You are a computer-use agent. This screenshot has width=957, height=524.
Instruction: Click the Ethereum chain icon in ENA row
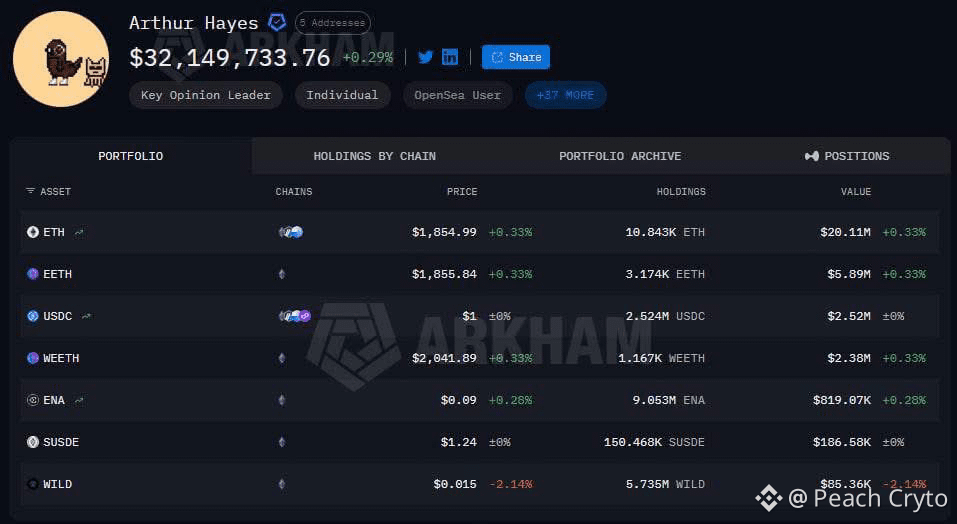pos(281,400)
